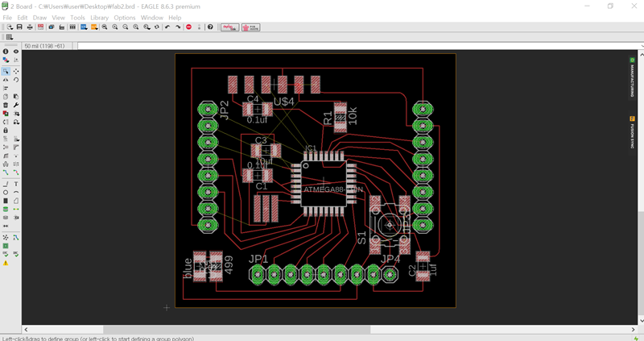Click the Redo arrow
644x341 pixels.
[178, 27]
